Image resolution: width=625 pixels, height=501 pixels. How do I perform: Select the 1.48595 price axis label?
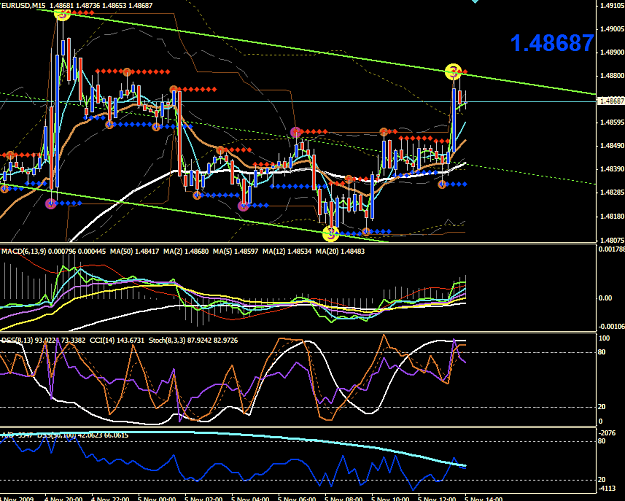tap(612, 123)
